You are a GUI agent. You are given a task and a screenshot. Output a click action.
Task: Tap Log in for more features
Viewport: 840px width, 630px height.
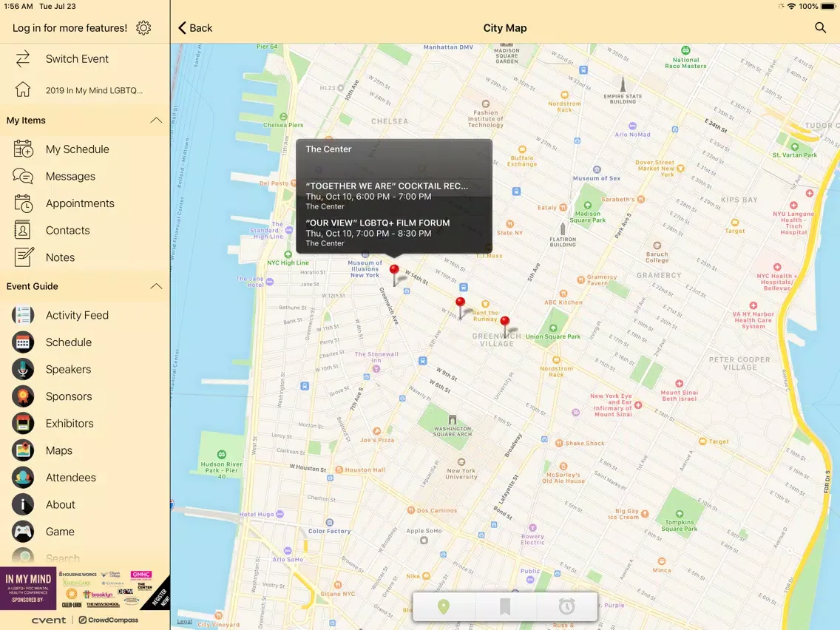point(70,28)
